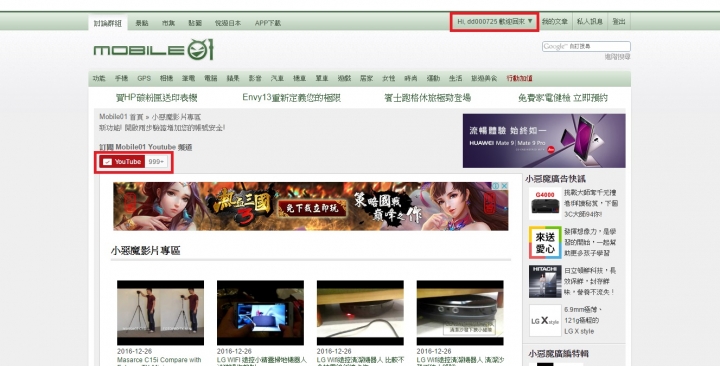Viewport: 720px width, 366px height.
Task: Open the GPS category menu
Action: tap(144, 79)
